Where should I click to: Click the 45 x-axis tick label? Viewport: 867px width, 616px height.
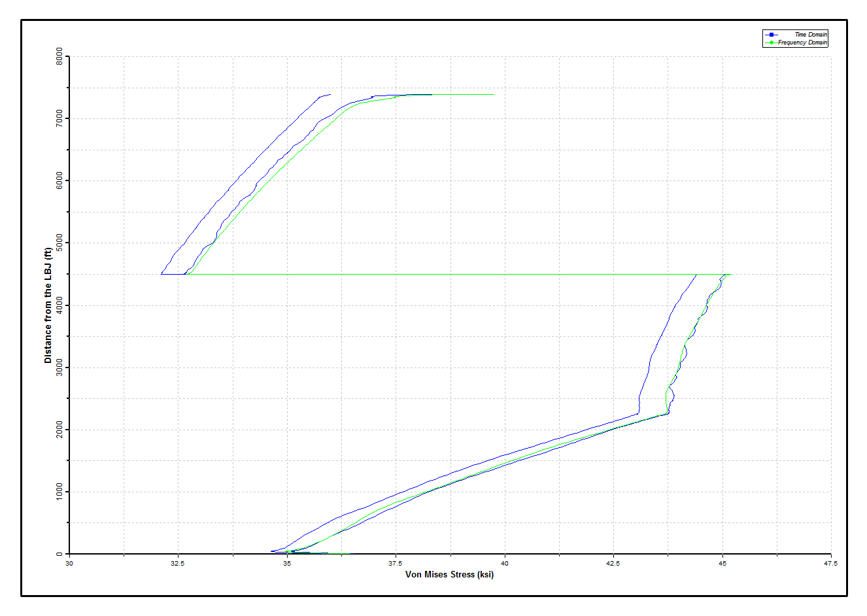[722, 563]
